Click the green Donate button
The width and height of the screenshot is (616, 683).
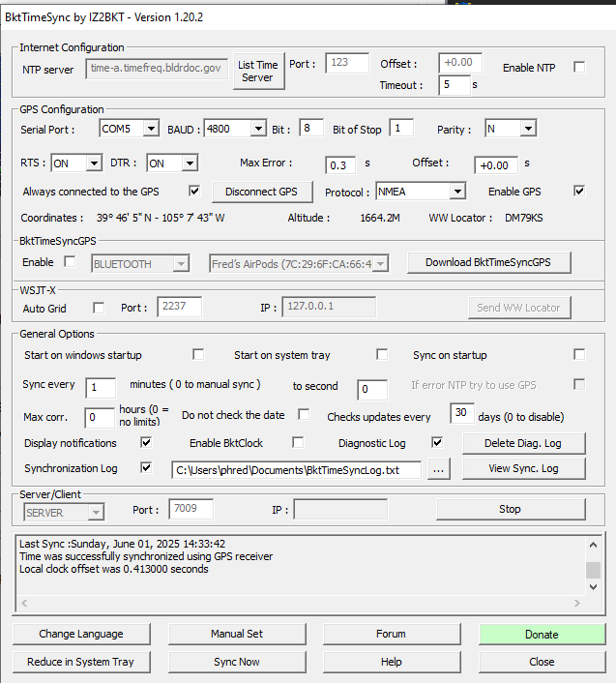[542, 635]
